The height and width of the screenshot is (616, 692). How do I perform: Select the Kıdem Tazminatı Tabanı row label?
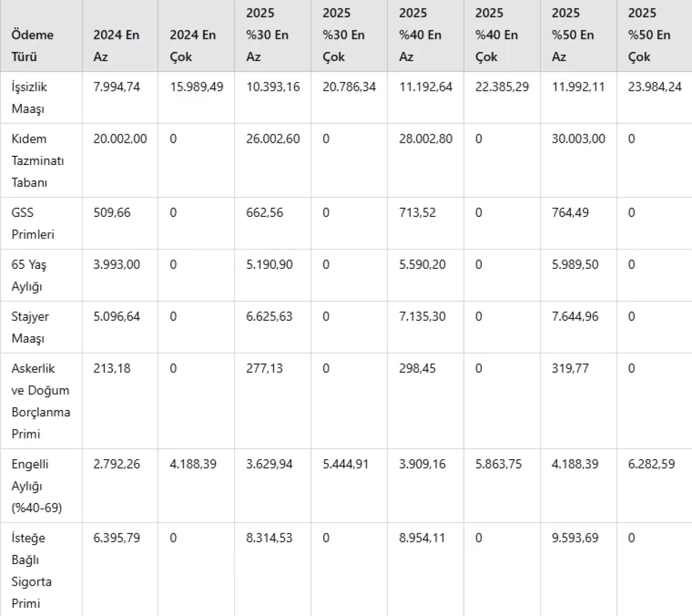[37, 160]
